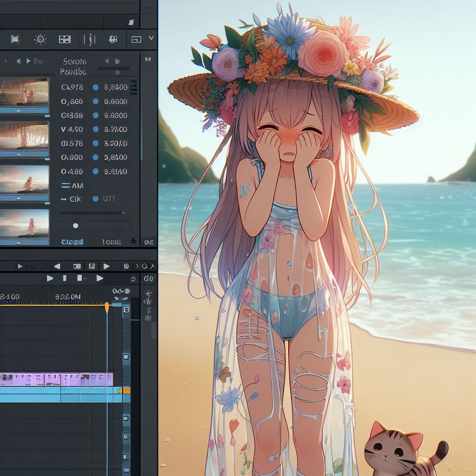Click the orange playhead marker on timeline ruler

click(107, 306)
